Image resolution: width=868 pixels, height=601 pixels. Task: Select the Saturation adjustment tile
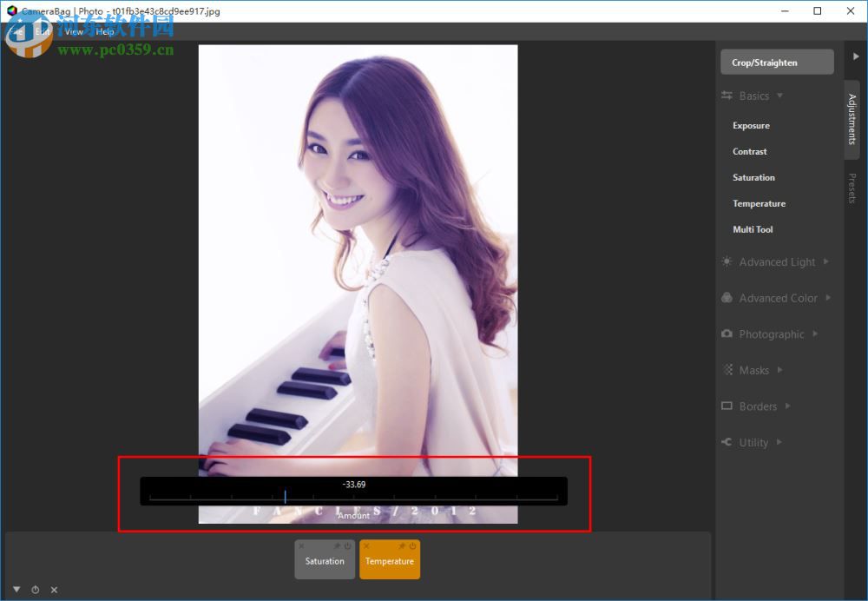pos(325,560)
